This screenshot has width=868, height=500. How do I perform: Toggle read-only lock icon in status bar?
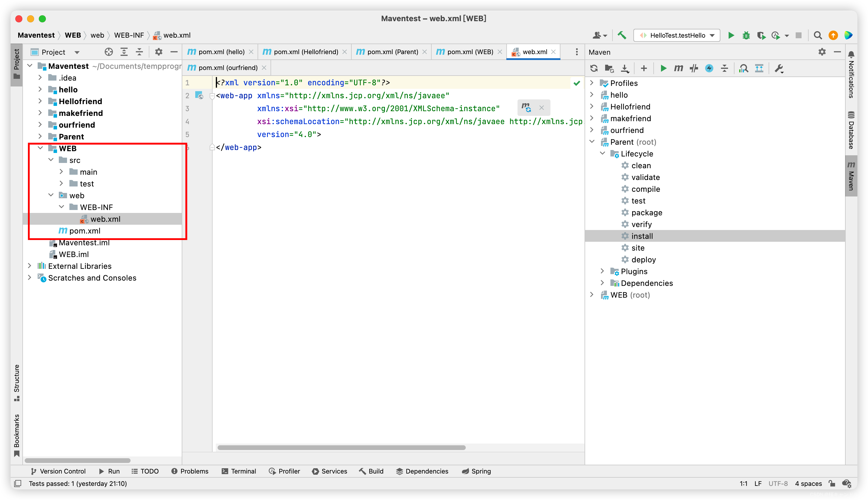[832, 484]
